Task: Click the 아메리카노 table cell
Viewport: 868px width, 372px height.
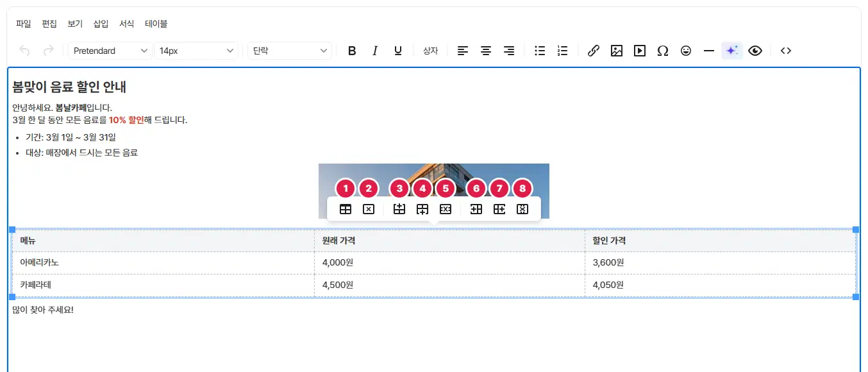Action: click(x=163, y=262)
